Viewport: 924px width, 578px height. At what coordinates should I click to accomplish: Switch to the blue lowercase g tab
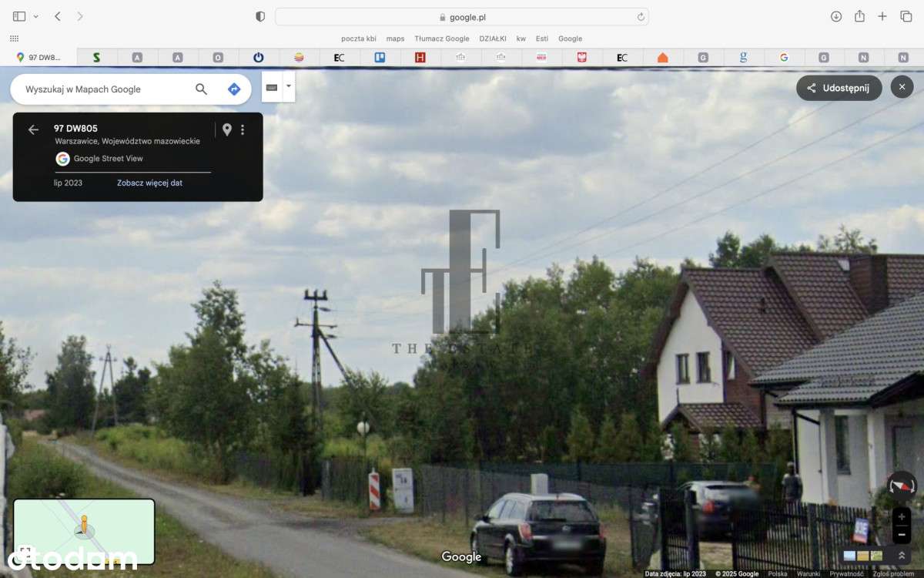(x=743, y=57)
